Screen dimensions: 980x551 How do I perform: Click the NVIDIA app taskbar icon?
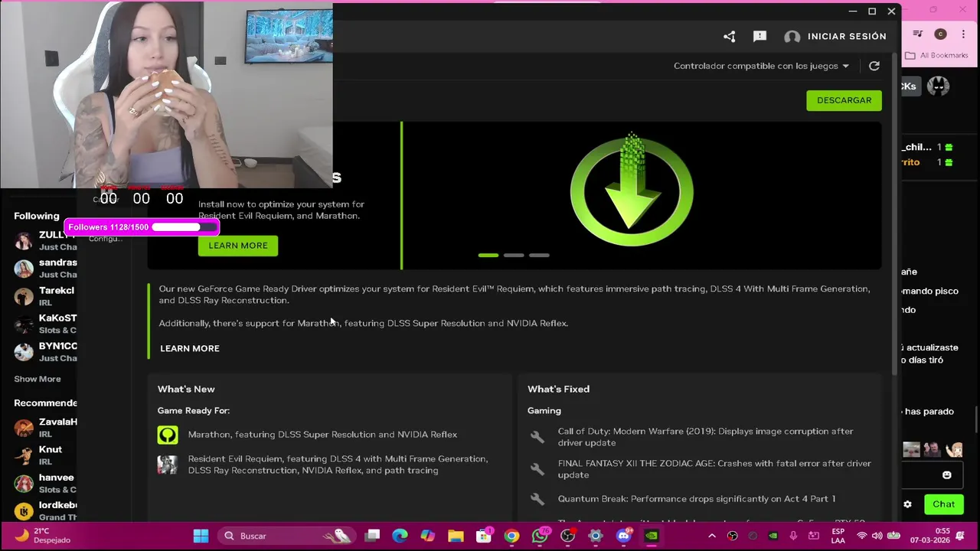tap(652, 536)
